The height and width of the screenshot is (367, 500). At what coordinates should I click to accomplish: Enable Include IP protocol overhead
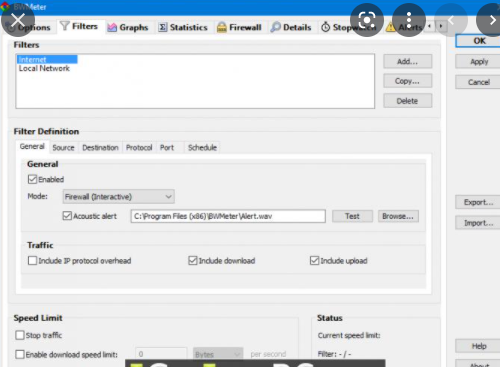click(x=32, y=260)
